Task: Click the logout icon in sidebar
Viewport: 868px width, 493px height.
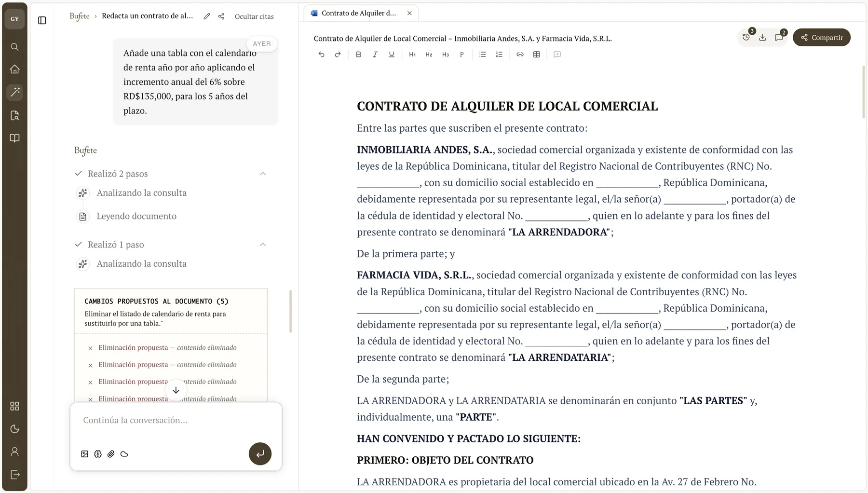Action: 14,475
